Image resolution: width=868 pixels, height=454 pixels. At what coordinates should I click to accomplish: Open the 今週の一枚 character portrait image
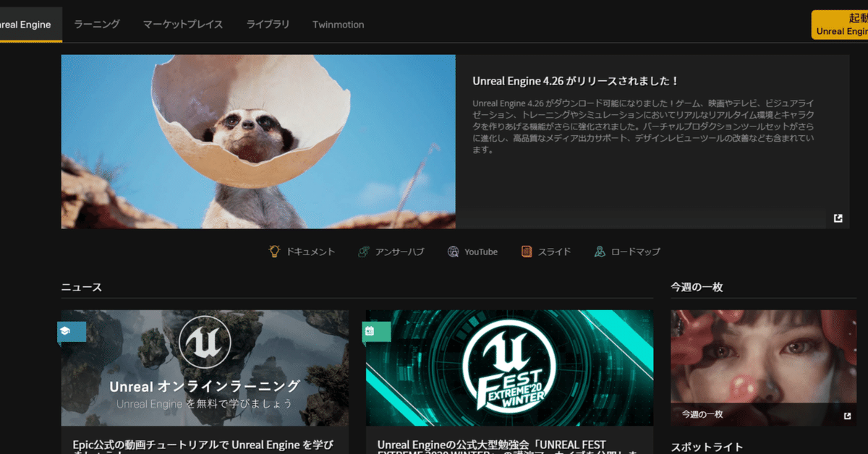[763, 368]
